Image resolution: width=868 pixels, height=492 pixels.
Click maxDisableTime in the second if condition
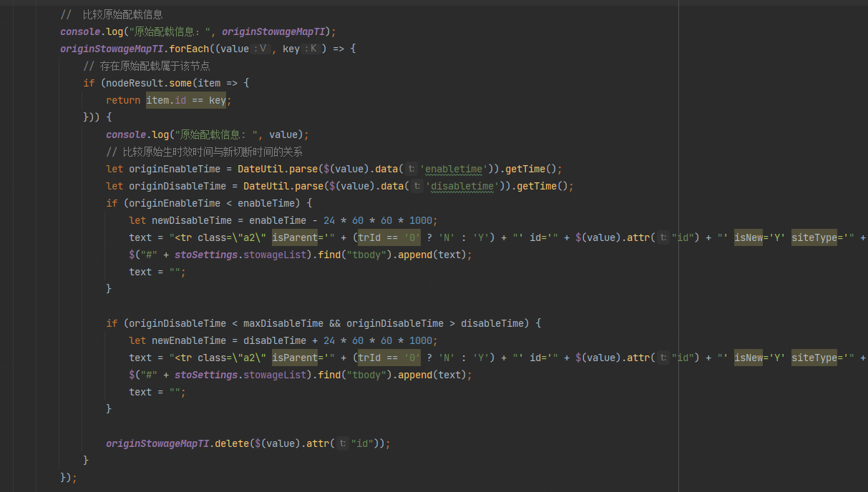click(x=283, y=323)
